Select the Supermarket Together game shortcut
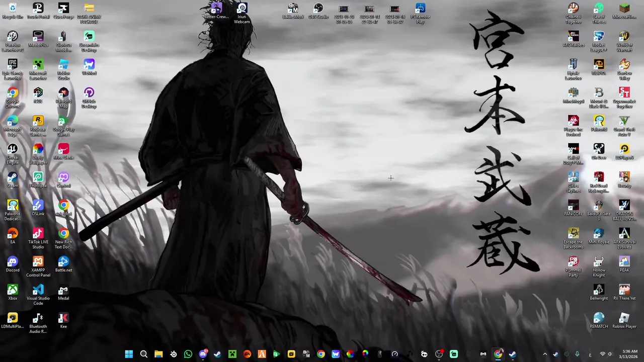This screenshot has width=644, height=362. (x=624, y=98)
